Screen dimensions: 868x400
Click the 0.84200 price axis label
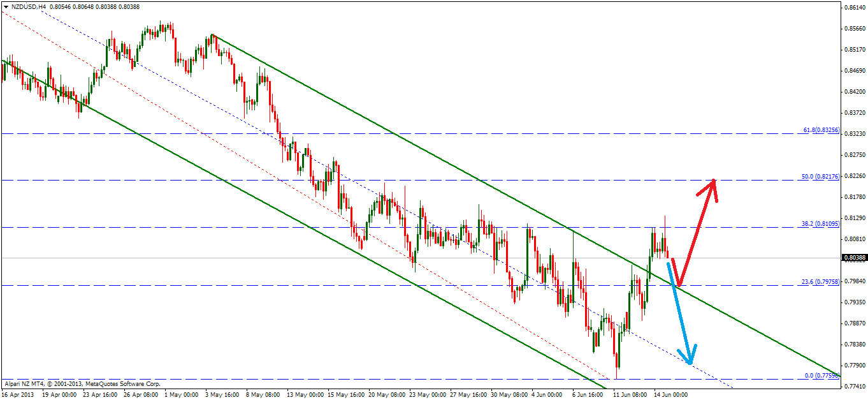click(853, 92)
